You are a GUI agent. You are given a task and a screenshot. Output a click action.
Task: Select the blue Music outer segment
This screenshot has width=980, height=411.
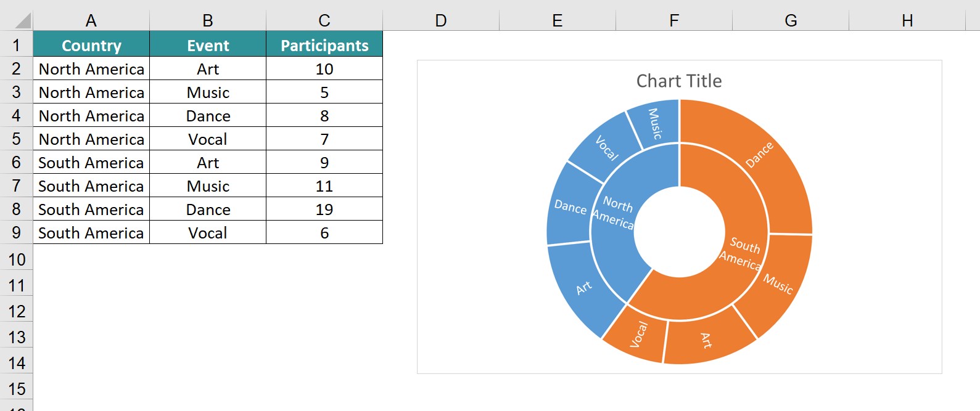click(x=655, y=123)
